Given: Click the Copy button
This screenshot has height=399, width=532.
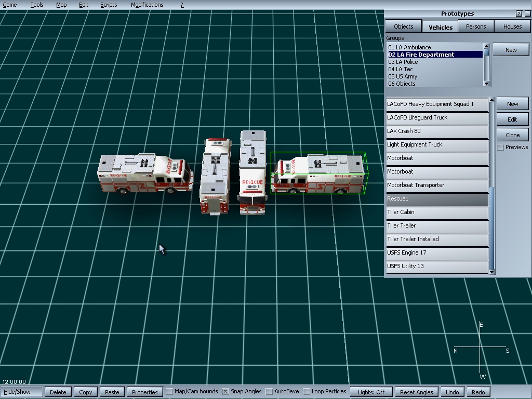Looking at the screenshot, I should coord(86,392).
